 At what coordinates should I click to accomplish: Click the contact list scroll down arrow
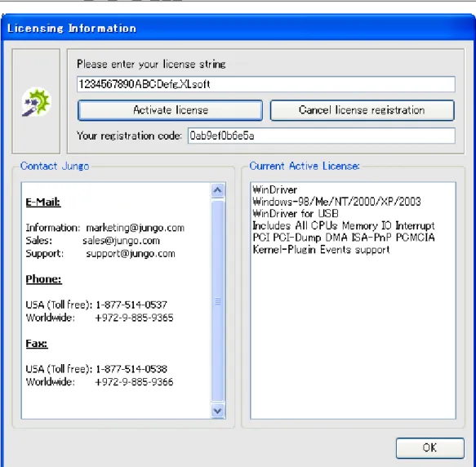[217, 411]
